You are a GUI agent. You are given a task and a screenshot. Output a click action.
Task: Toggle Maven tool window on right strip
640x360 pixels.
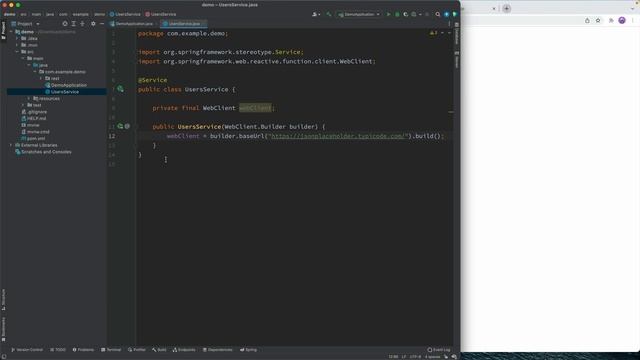coord(457,60)
